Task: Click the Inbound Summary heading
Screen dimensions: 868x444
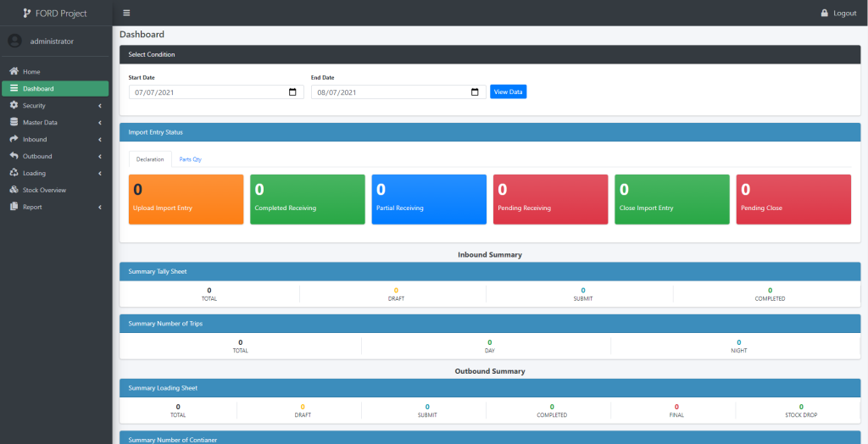Action: [490, 255]
